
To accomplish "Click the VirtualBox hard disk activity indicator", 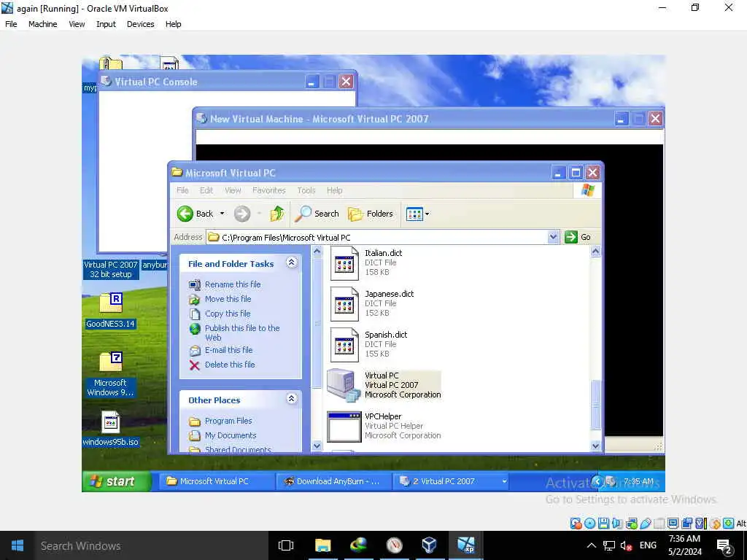I will [x=576, y=524].
